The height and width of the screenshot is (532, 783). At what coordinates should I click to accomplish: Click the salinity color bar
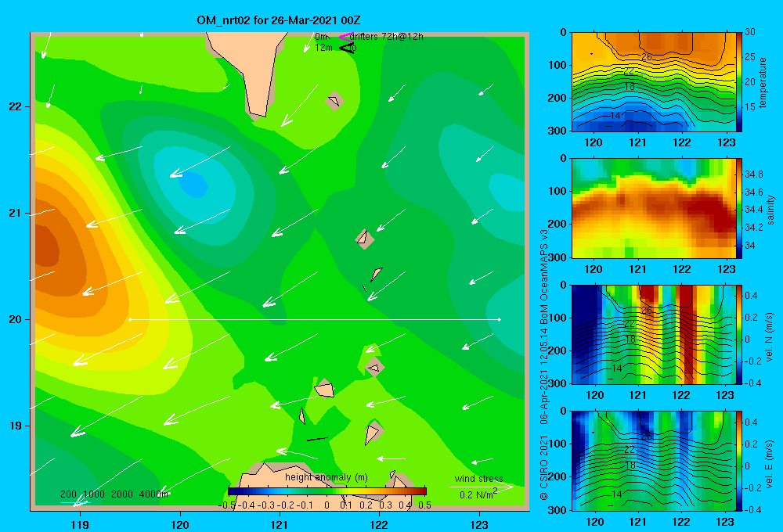(x=739, y=208)
